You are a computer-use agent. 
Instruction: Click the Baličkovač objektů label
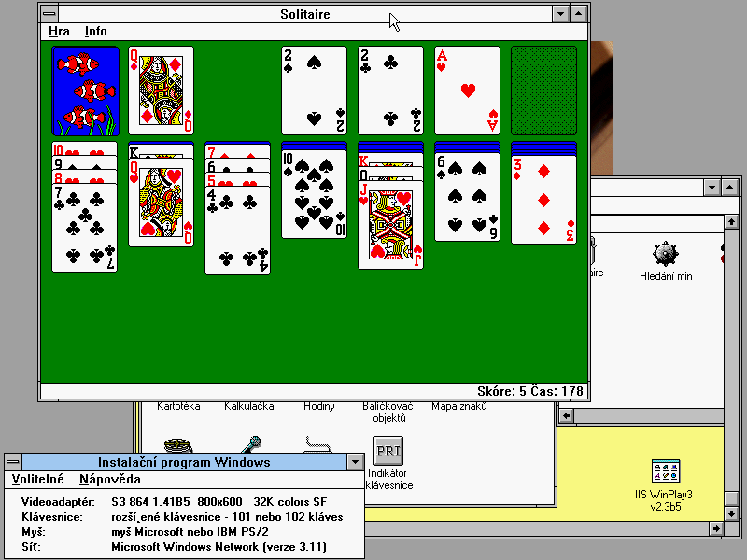[x=388, y=413]
